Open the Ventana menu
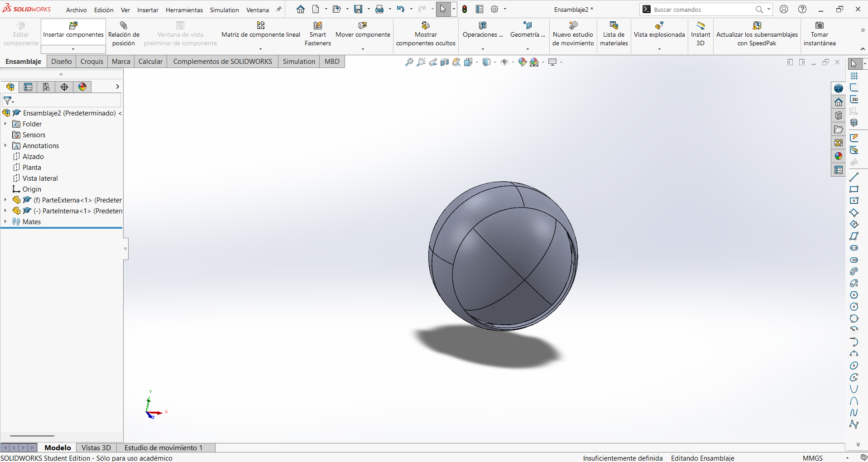868x462 pixels. click(258, 10)
